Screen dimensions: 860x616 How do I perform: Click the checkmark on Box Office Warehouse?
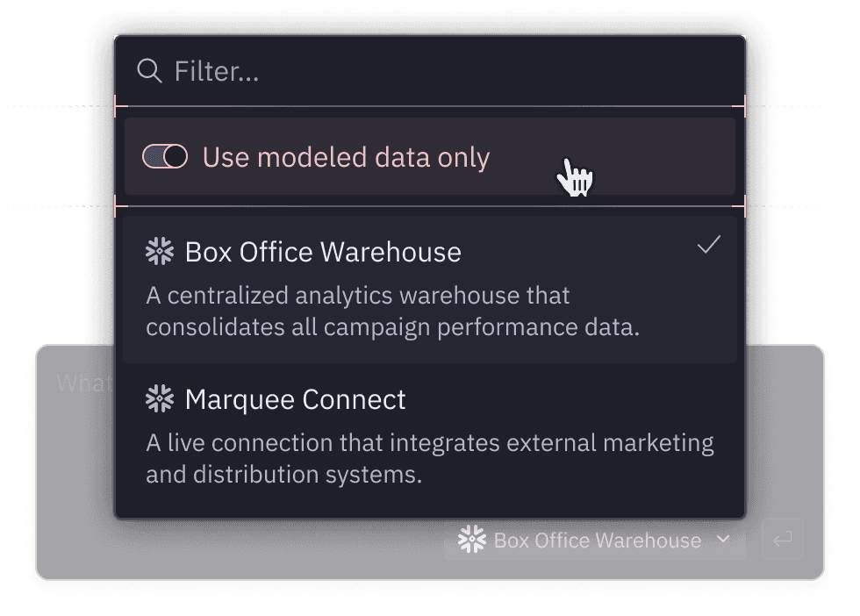pos(708,246)
